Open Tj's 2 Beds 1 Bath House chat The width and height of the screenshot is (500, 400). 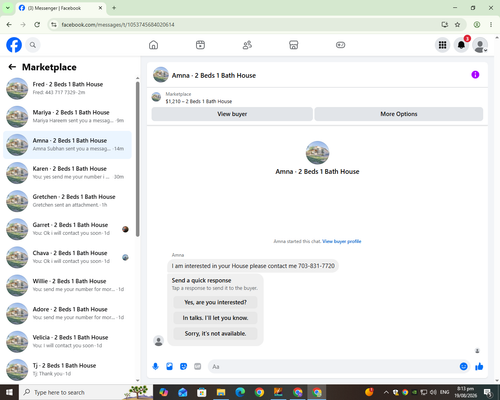tap(67, 370)
